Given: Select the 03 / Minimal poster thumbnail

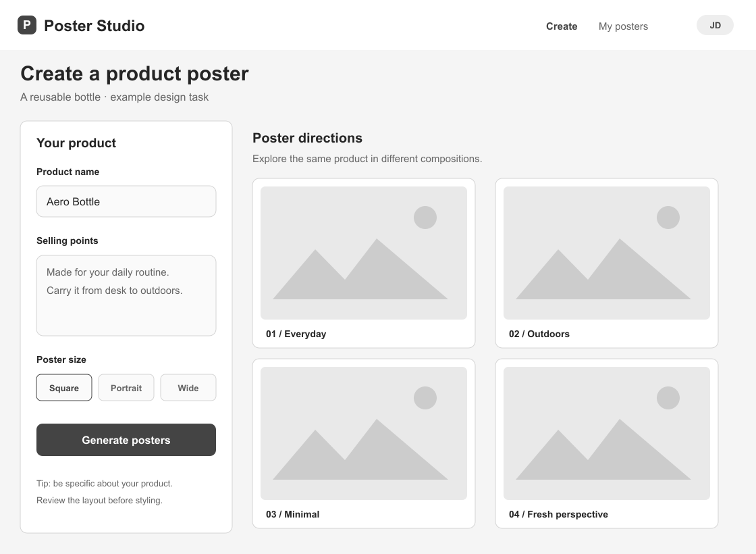Looking at the screenshot, I should [364, 433].
